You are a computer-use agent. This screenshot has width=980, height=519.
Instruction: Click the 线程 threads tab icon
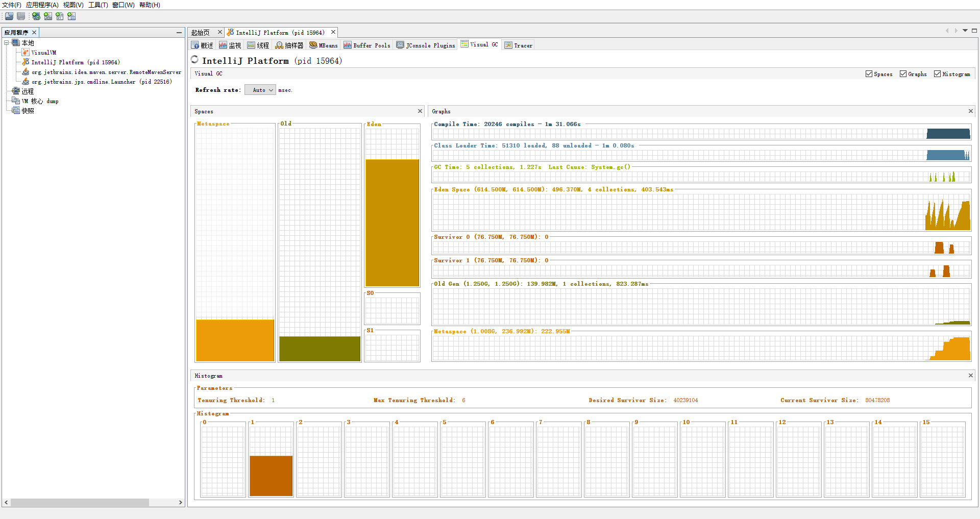click(251, 45)
